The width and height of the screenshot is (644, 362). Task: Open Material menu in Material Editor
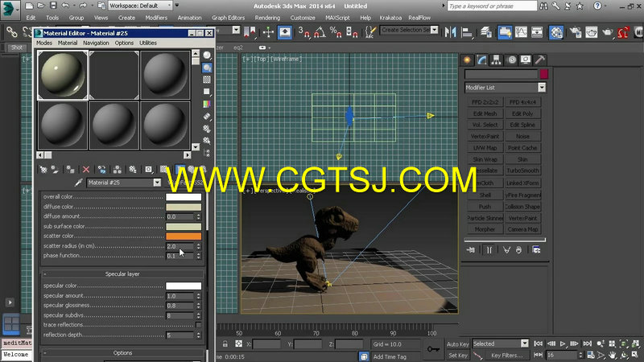[68, 43]
